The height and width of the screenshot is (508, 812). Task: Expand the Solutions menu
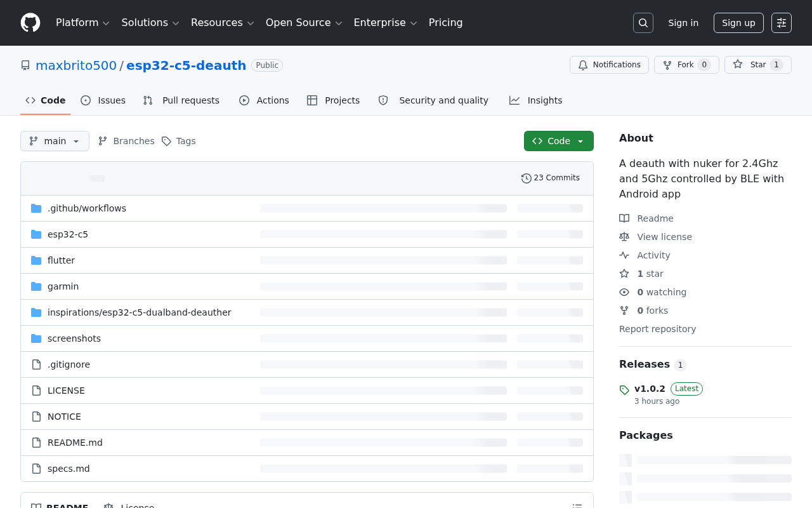click(150, 23)
